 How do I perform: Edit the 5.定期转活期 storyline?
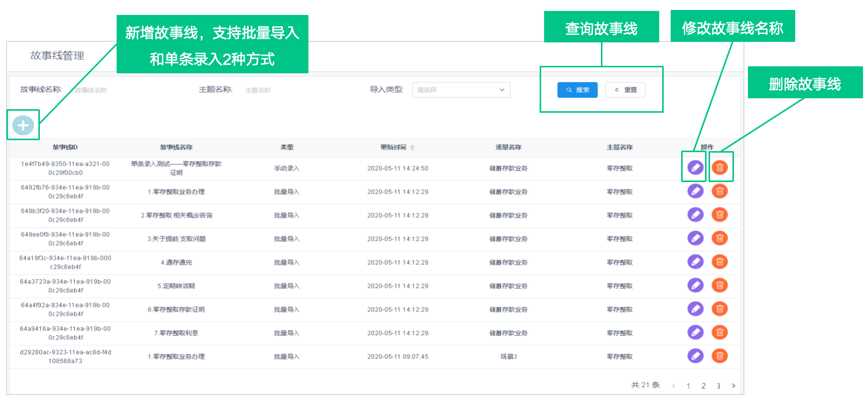695,285
